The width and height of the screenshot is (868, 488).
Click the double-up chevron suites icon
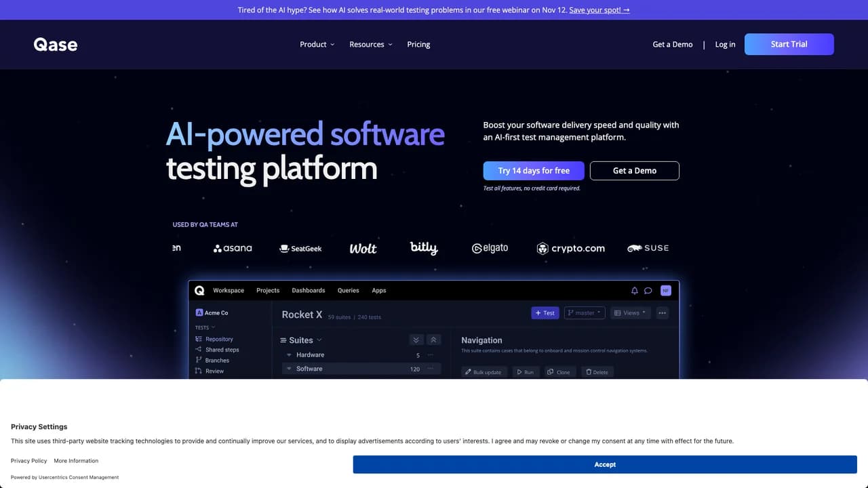click(x=434, y=340)
